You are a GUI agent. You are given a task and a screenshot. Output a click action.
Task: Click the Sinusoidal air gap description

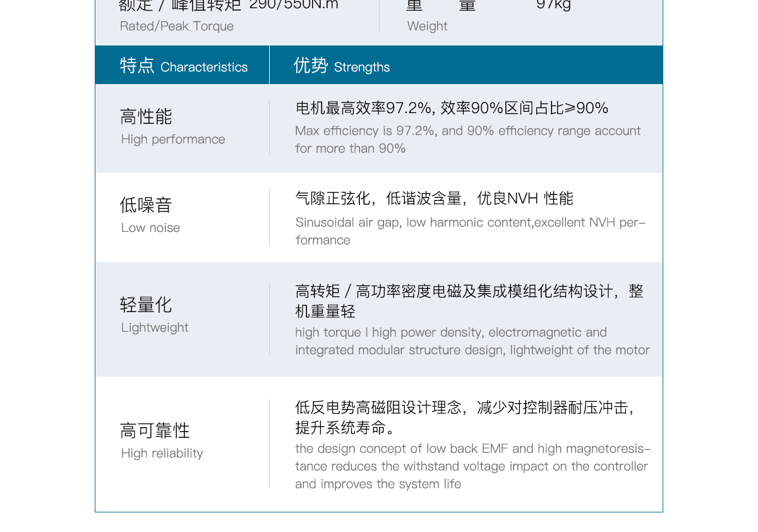tap(470, 231)
